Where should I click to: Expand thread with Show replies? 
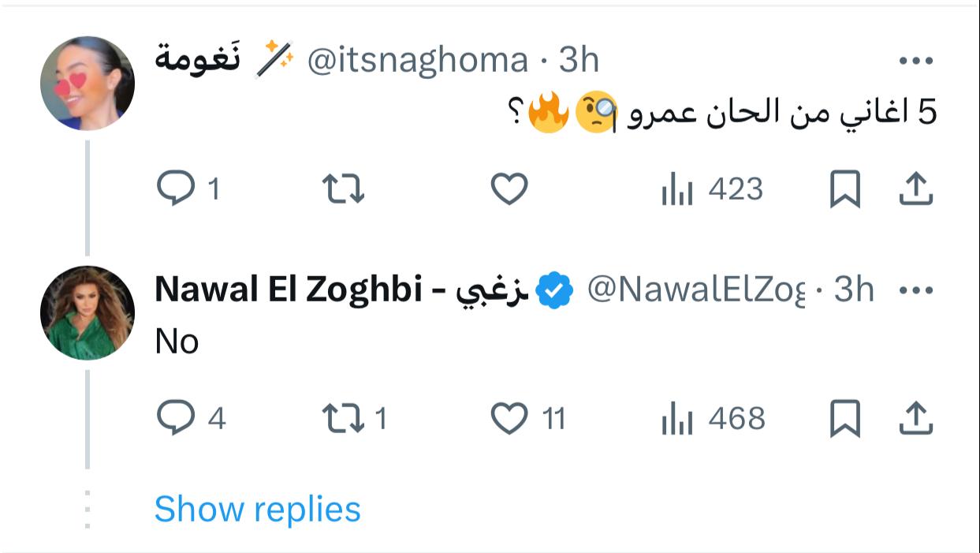click(x=257, y=509)
